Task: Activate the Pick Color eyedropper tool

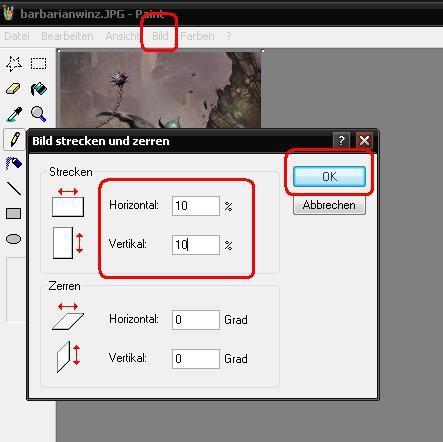Action: 14,114
